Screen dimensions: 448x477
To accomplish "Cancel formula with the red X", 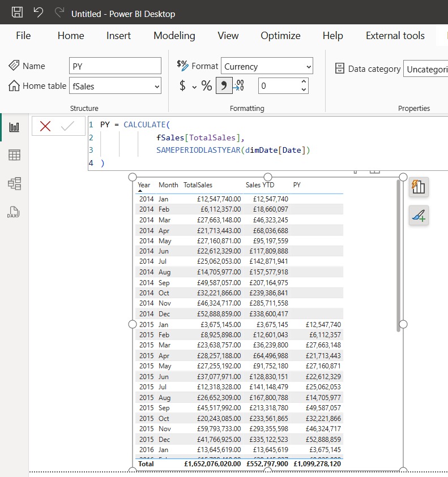I will pyautogui.click(x=45, y=126).
